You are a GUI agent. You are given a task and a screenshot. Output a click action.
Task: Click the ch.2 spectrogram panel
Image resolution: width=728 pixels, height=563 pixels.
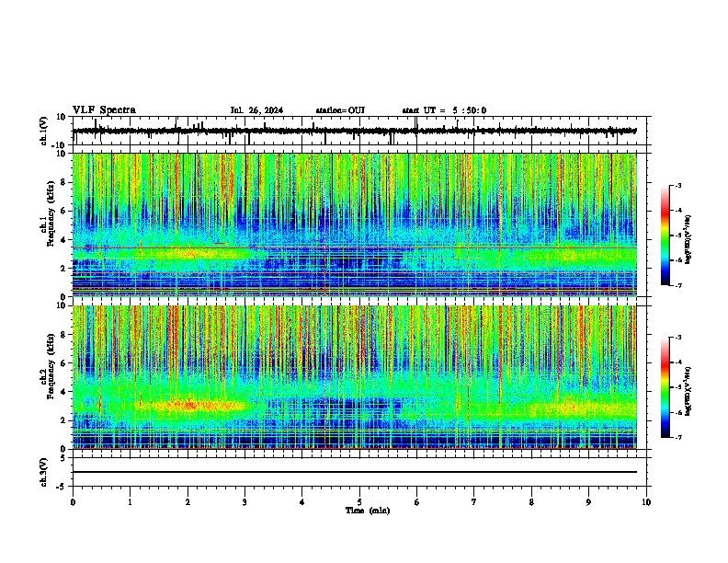pyautogui.click(x=354, y=377)
